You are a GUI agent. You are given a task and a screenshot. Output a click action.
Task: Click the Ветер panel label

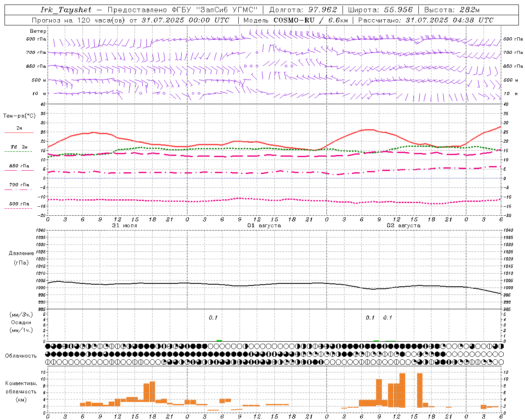[38, 31]
